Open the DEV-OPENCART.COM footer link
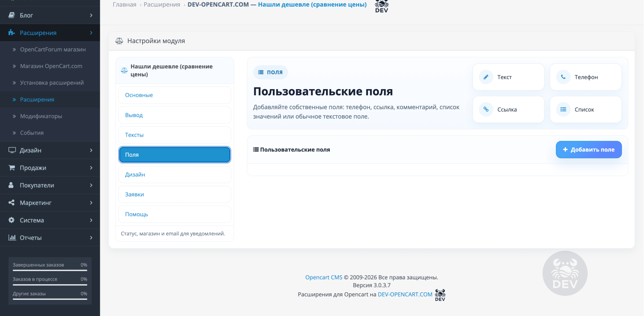644x316 pixels. point(405,294)
